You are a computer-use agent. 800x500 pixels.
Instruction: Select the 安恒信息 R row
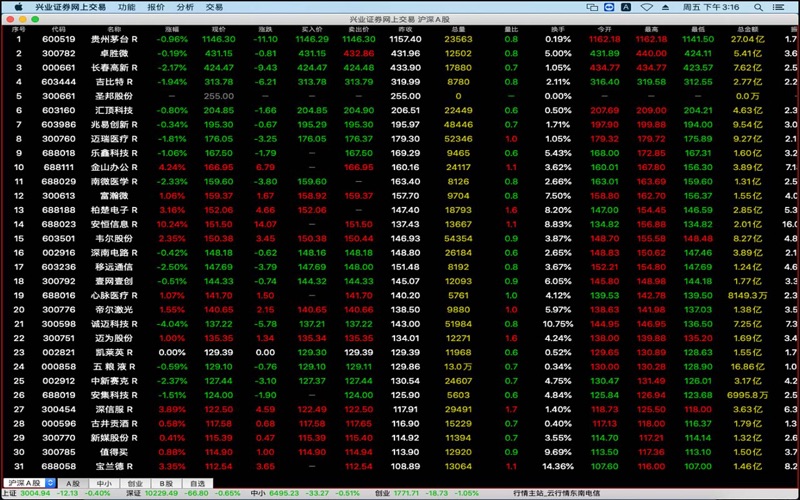400,224
